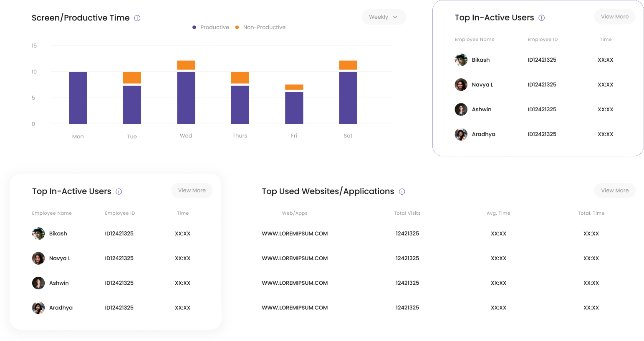Select Ashwin's avatar in the shadowed users card
This screenshot has height=341, width=644.
(38, 283)
